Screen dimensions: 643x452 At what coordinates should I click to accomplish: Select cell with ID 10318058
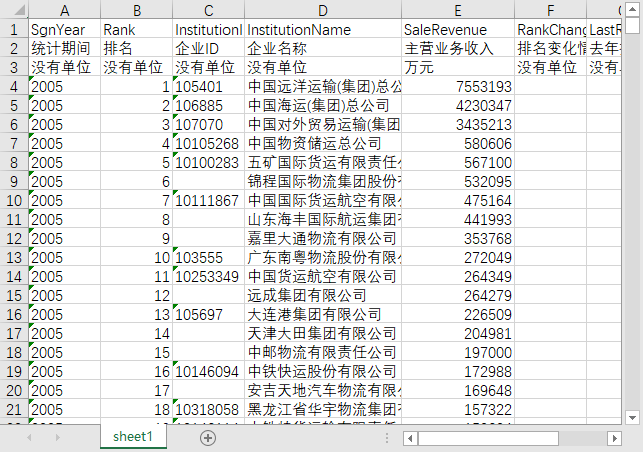click(208, 409)
